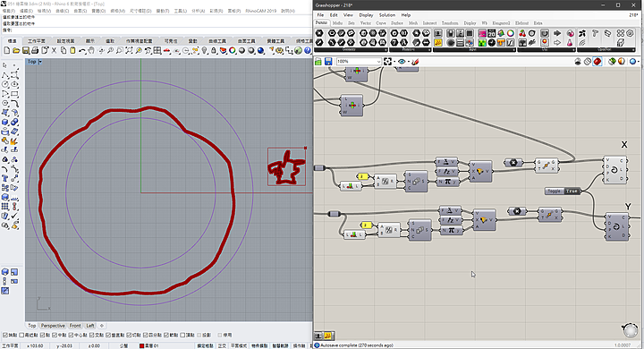Tick the unchecked osnap box second from left
Image resolution: width=644 pixels, height=349 pixels.
coord(21,335)
